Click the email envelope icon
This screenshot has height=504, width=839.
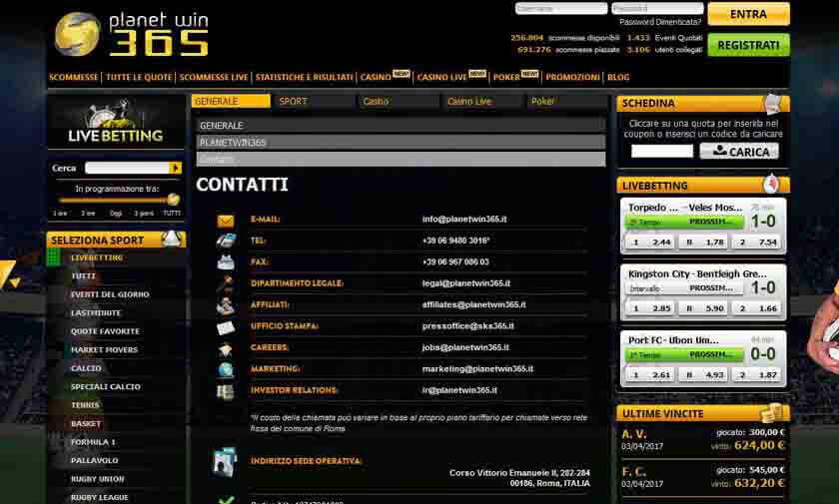tap(226, 220)
